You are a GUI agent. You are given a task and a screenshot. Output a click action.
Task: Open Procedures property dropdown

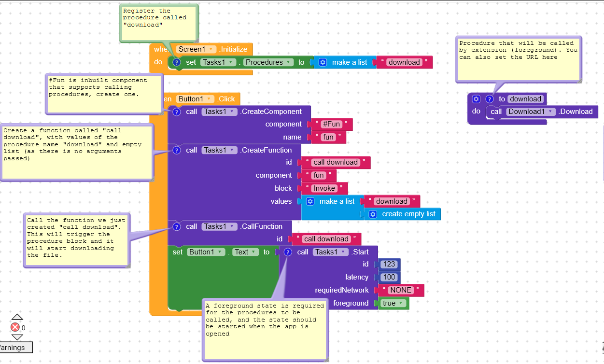(268, 62)
